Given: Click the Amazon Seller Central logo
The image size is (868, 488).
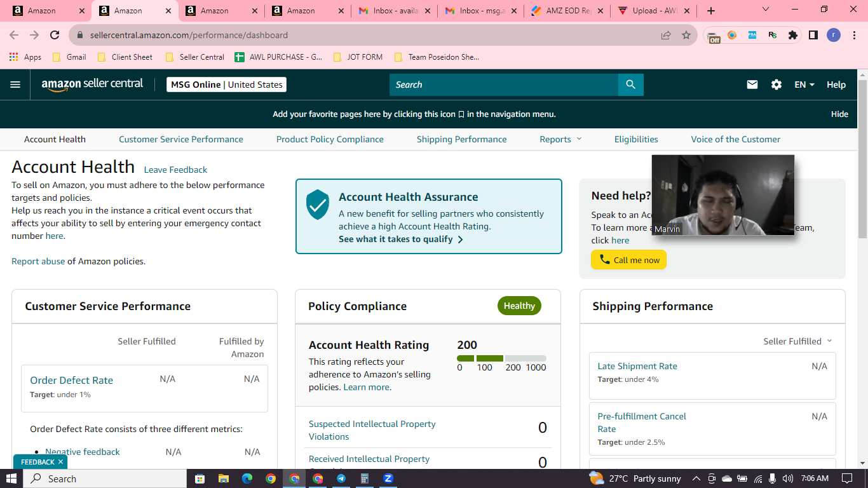Looking at the screenshot, I should pyautogui.click(x=92, y=85).
